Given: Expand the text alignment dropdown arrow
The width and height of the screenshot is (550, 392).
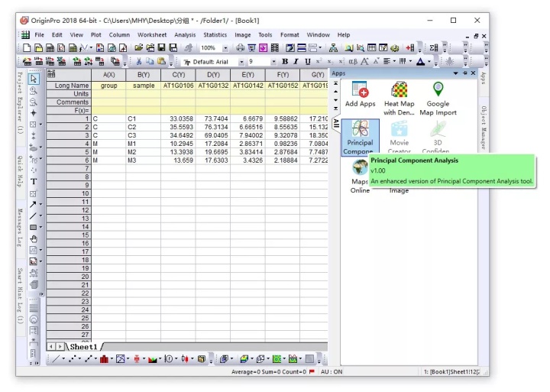Looking at the screenshot, I should [394, 62].
